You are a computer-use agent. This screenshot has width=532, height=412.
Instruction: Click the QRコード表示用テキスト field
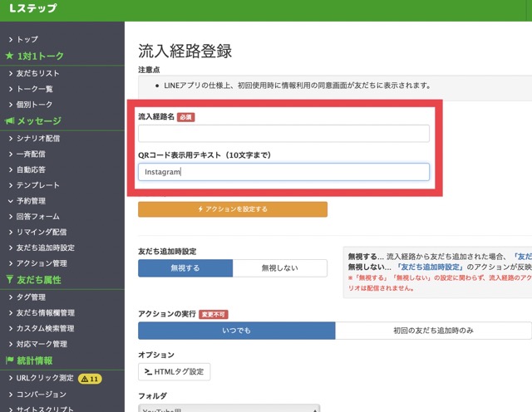(x=283, y=172)
